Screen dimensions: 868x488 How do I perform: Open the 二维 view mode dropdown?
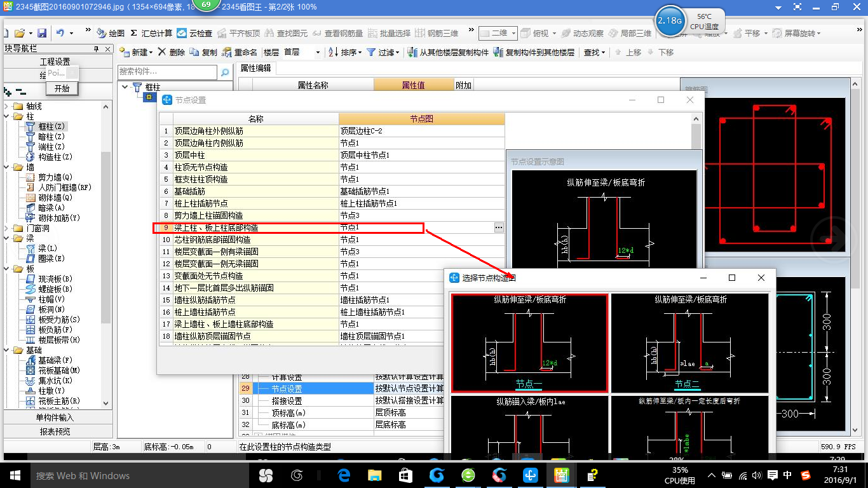498,33
